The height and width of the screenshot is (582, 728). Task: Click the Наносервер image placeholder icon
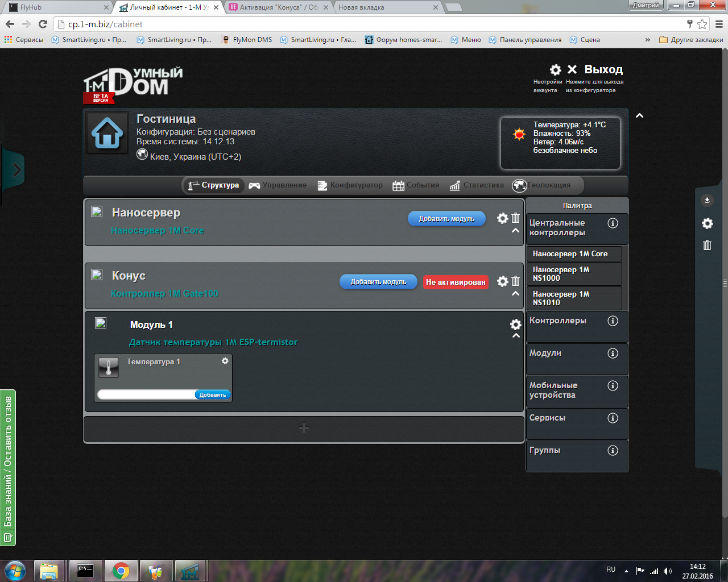(97, 211)
